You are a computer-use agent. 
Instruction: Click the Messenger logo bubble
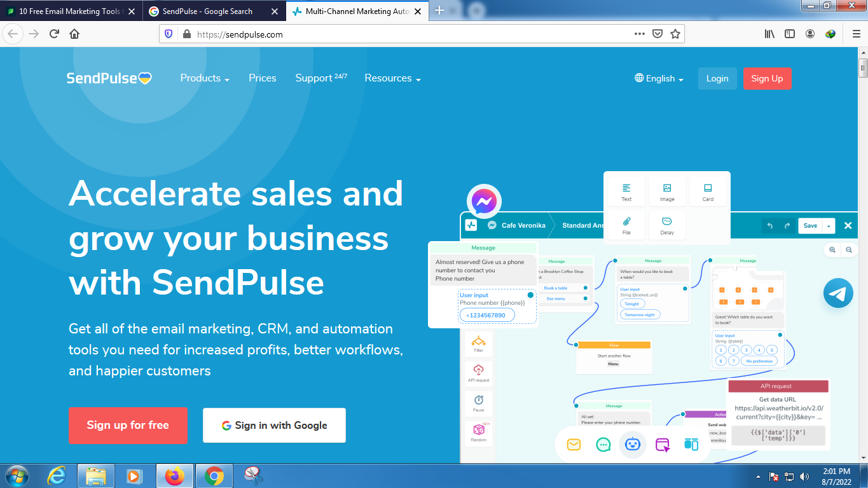(x=485, y=202)
